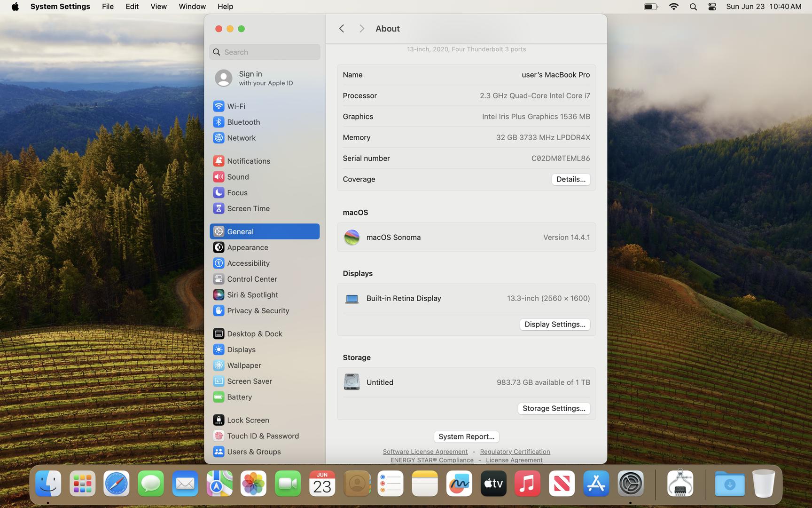Select Control Center in sidebar
This screenshot has width=812, height=508.
(265, 279)
